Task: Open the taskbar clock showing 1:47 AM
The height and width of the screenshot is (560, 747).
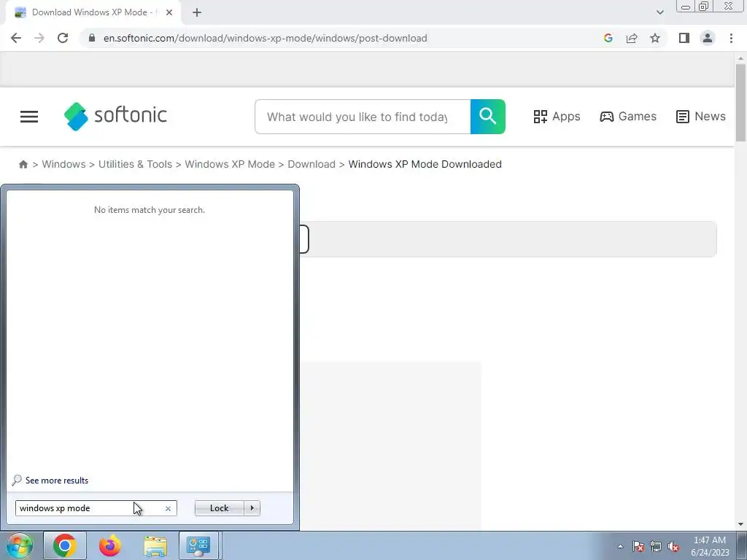Action: tap(710, 546)
